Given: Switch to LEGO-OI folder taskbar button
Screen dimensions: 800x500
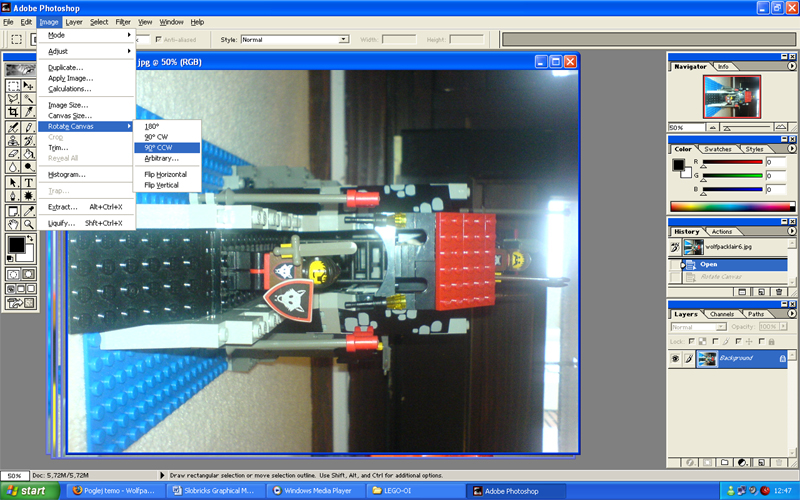Looking at the screenshot, I should (x=415, y=491).
